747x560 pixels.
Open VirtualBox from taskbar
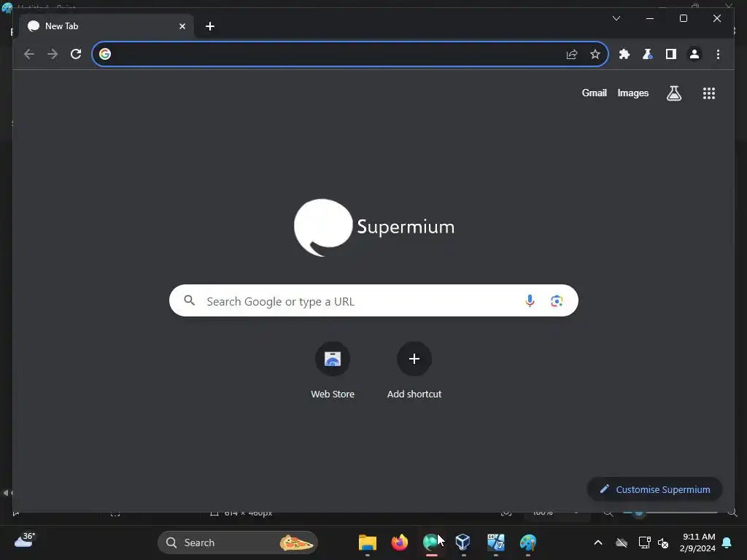pos(463,542)
